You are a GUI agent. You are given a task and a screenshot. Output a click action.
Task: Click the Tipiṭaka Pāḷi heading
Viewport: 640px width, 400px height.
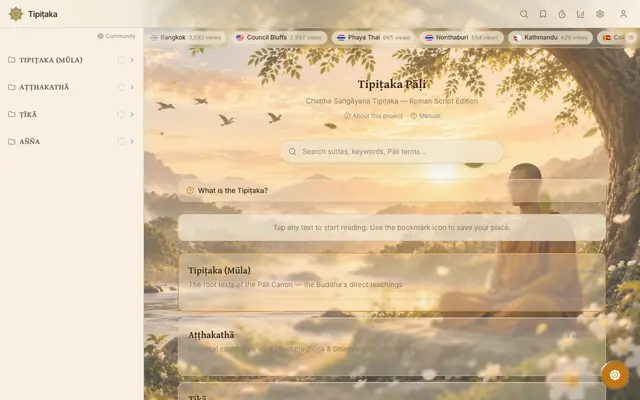[x=392, y=84]
